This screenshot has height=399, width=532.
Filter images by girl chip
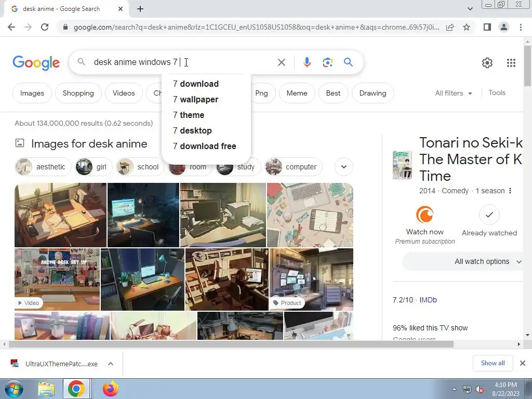[94, 167]
